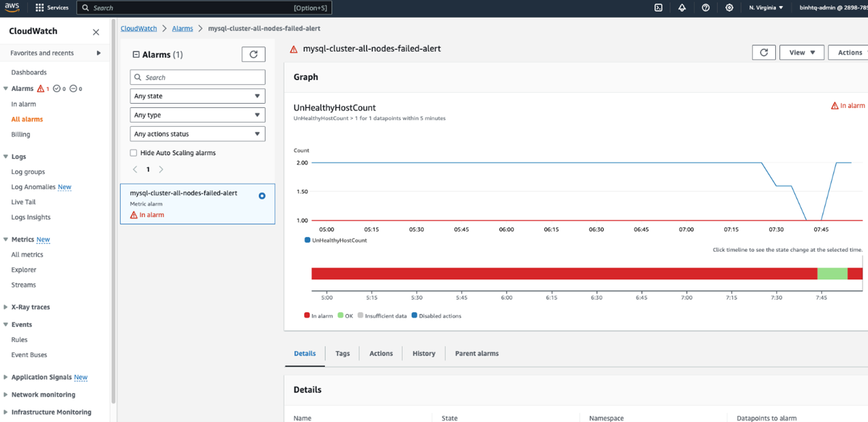The height and width of the screenshot is (422, 868).
Task: Switch to the History tab
Action: pyautogui.click(x=424, y=353)
